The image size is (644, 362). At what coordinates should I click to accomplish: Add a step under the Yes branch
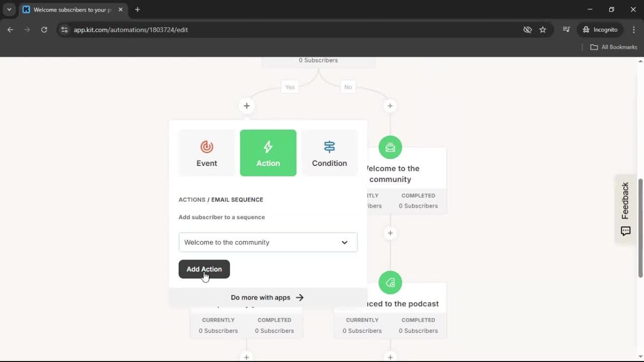(246, 106)
